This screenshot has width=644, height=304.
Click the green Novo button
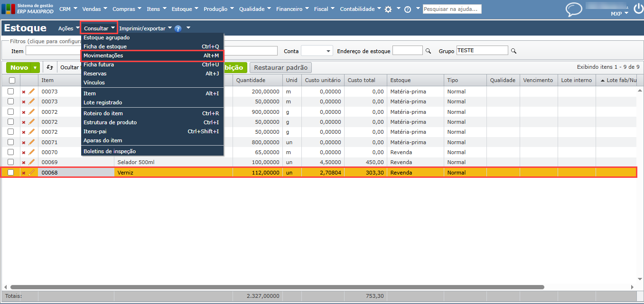(19, 67)
